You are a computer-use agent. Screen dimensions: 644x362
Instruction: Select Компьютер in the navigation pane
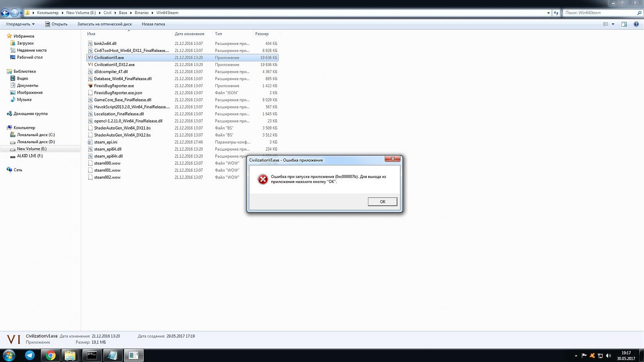click(24, 128)
